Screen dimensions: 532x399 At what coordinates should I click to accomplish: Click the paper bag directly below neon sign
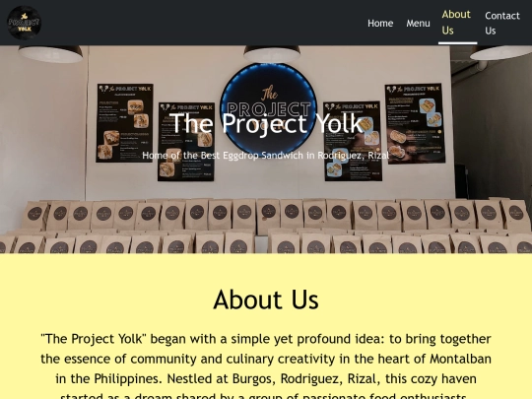[x=268, y=217]
